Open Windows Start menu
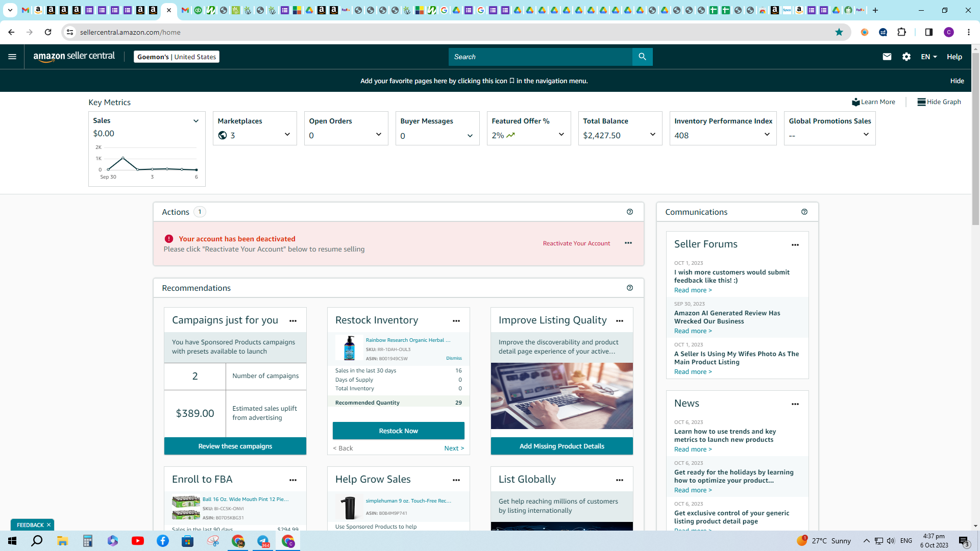The image size is (980, 551). tap(12, 541)
